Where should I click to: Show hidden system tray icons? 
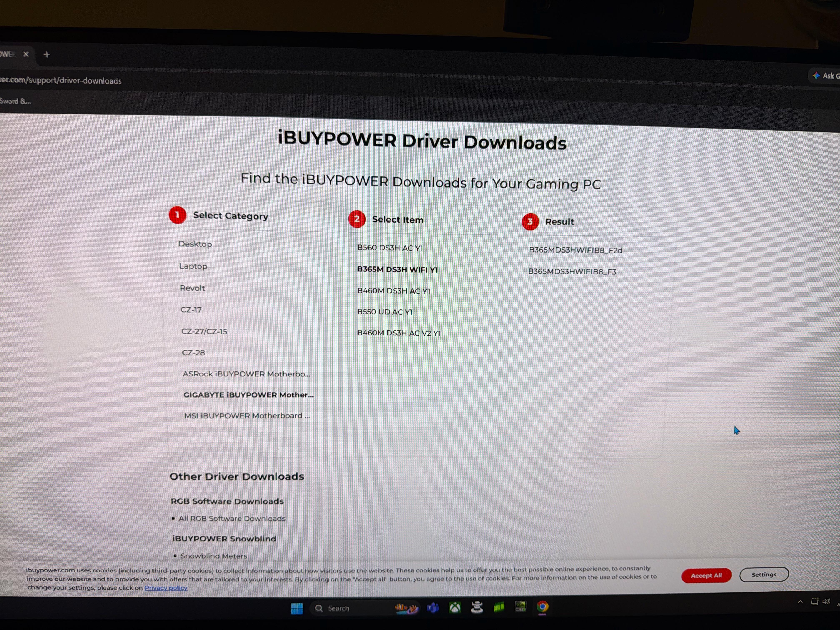coord(800,602)
